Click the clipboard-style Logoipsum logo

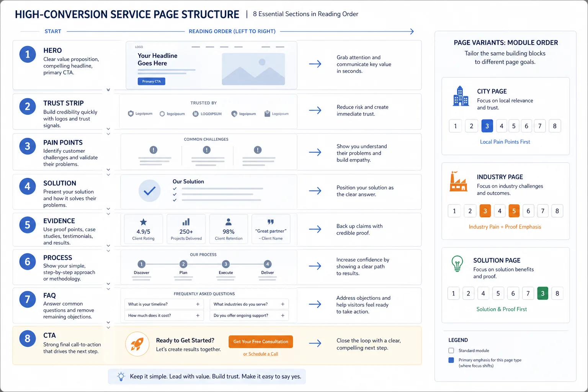coord(276,114)
